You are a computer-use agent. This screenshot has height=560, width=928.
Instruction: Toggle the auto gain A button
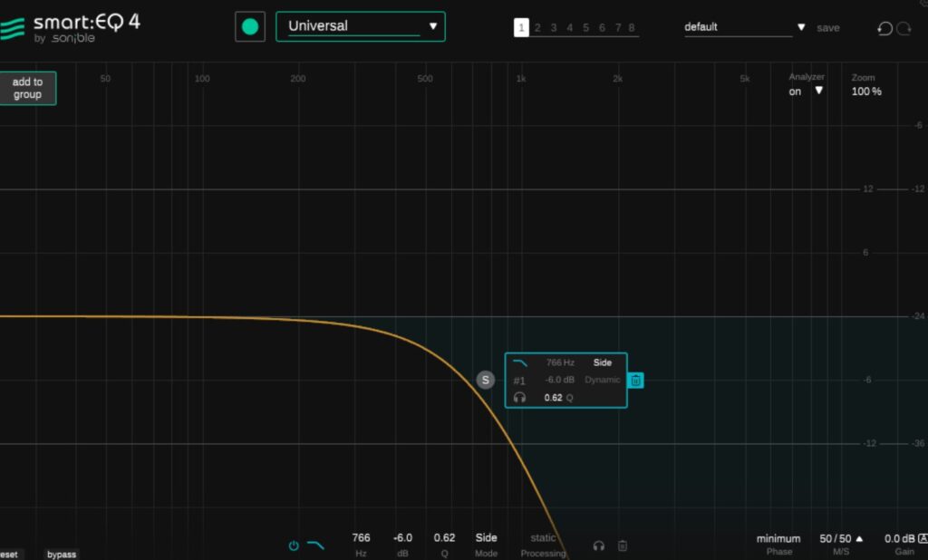click(x=923, y=538)
